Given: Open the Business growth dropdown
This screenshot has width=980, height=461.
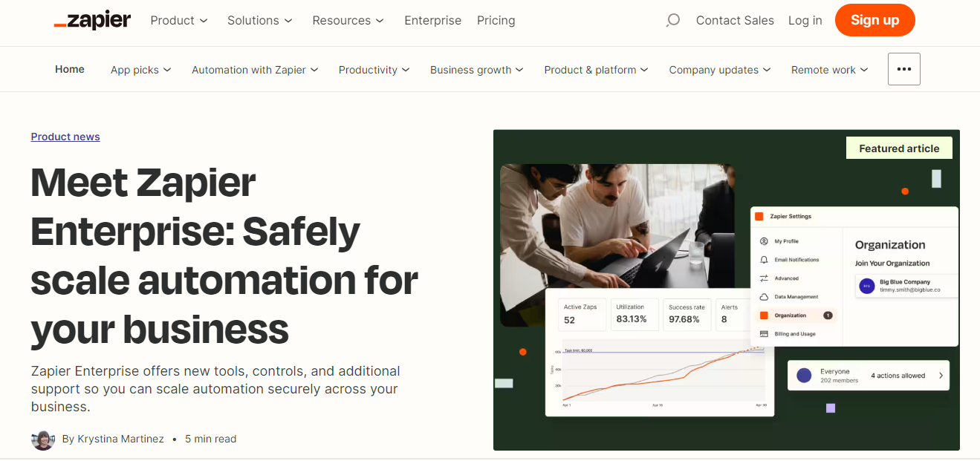Looking at the screenshot, I should point(477,70).
